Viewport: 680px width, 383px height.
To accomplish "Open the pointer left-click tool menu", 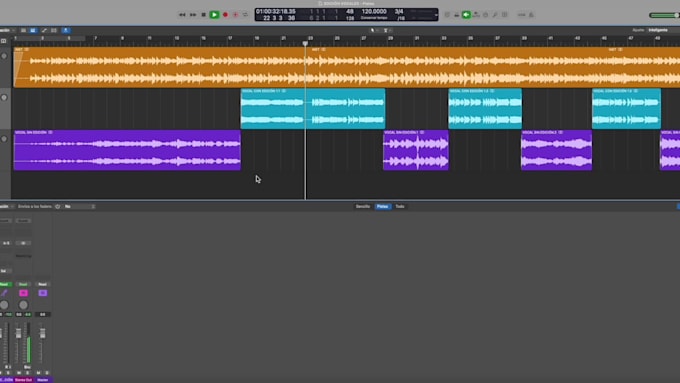I will click(x=374, y=30).
